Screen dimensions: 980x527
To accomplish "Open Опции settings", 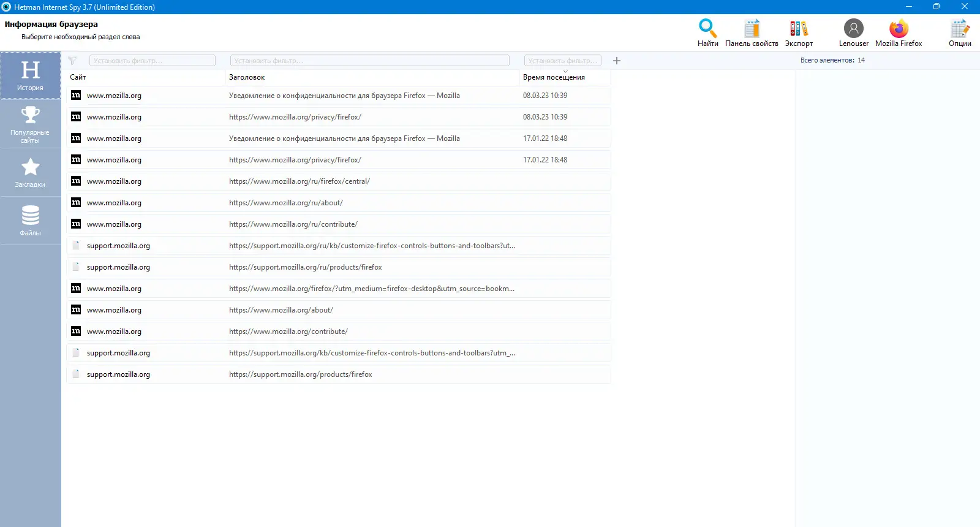I will point(960,33).
